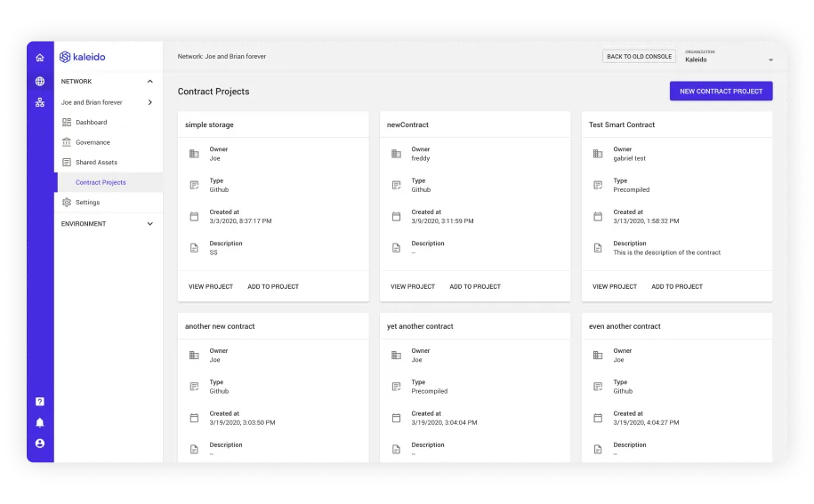
Task: Click Type icon in even another contract card
Action: point(598,387)
